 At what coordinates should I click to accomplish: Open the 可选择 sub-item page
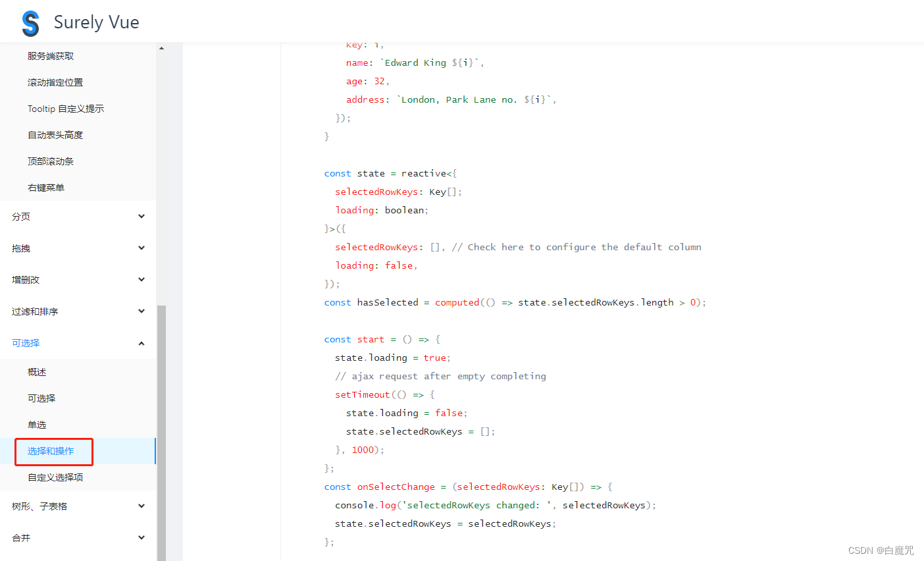(x=41, y=398)
